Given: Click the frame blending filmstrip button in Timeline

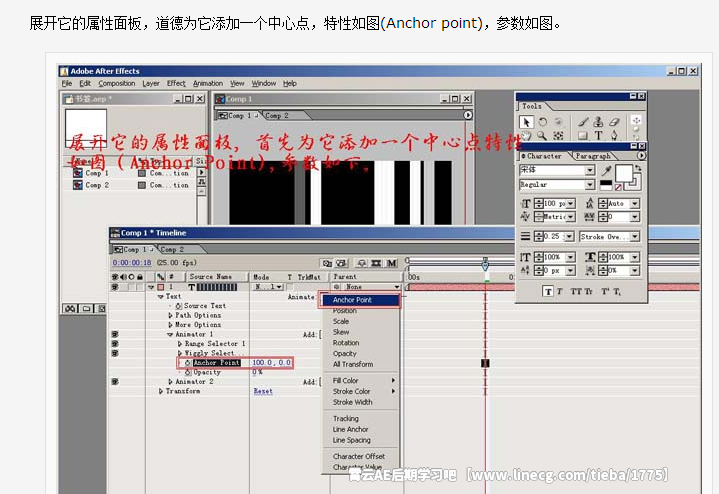Looking at the screenshot, I should coord(376,263).
